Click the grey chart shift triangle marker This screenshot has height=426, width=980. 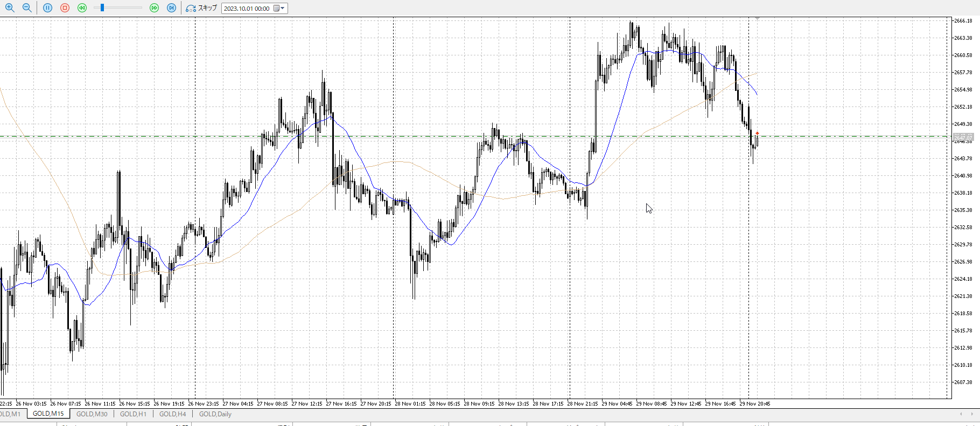(x=757, y=19)
